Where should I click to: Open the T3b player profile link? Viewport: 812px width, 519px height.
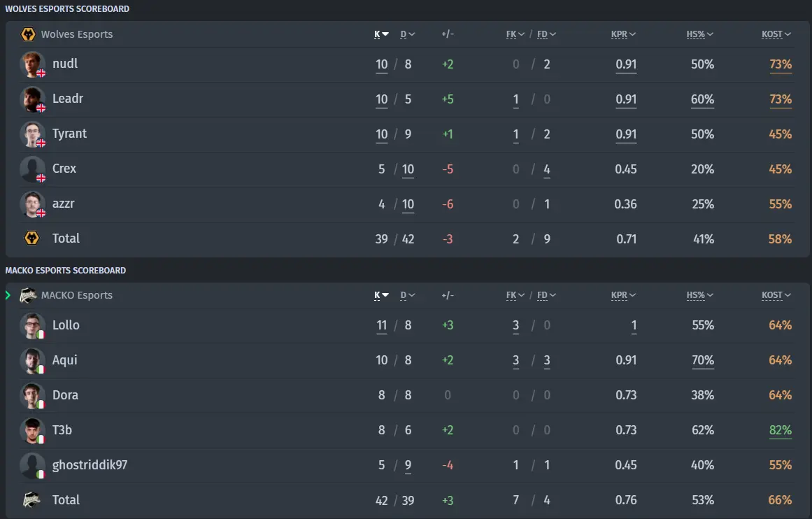[62, 430]
